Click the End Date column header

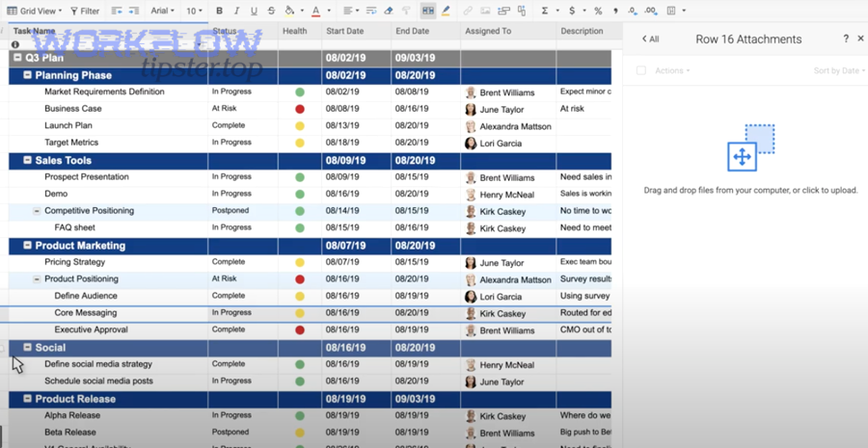click(425, 31)
